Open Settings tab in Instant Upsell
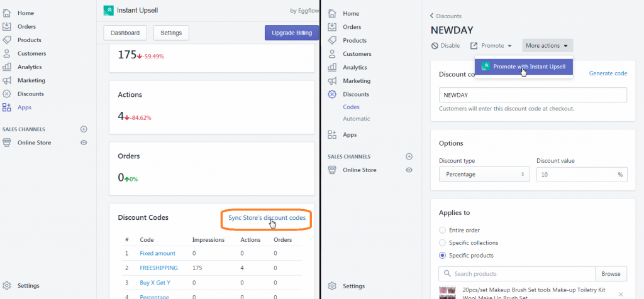Image resolution: width=644 pixels, height=299 pixels. coord(171,33)
